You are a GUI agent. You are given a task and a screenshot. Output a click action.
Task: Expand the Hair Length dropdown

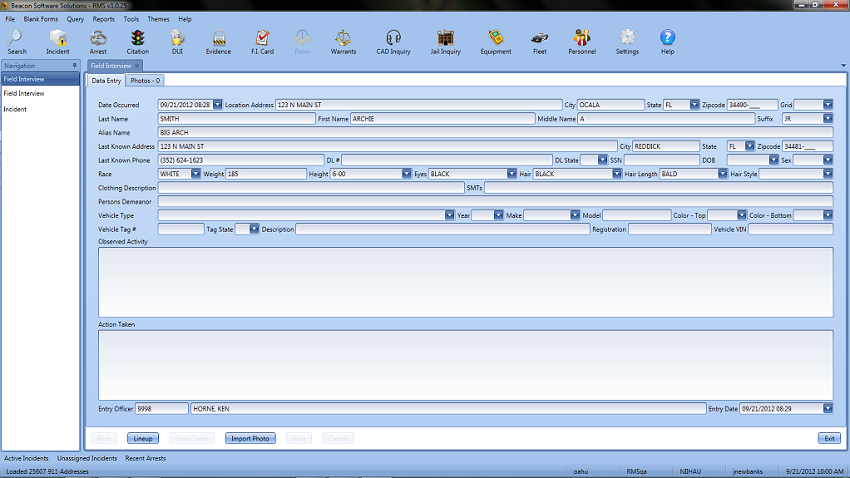pyautogui.click(x=722, y=174)
